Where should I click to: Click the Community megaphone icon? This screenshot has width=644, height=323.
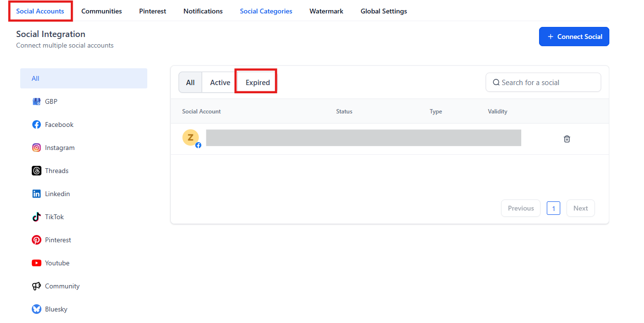(37, 286)
